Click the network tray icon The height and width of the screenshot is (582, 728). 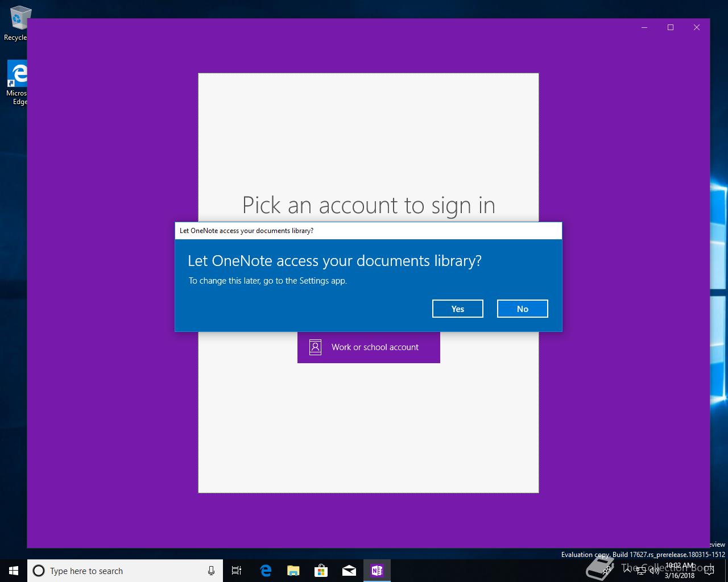click(x=641, y=571)
